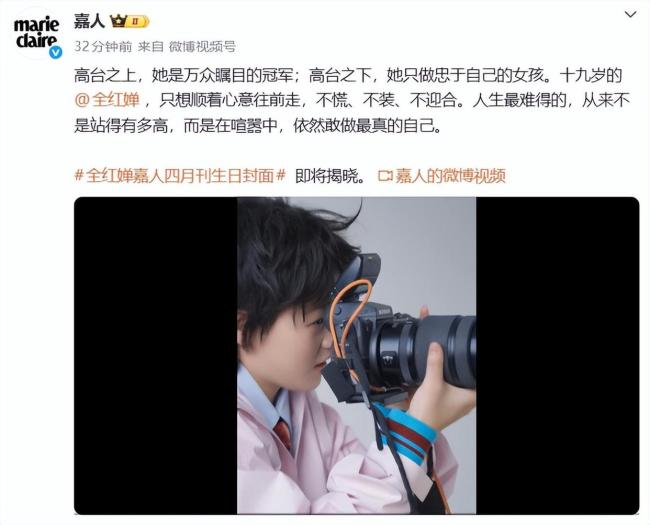Click the blue verified badge on avatar
The width and height of the screenshot is (650, 525).
point(56,53)
